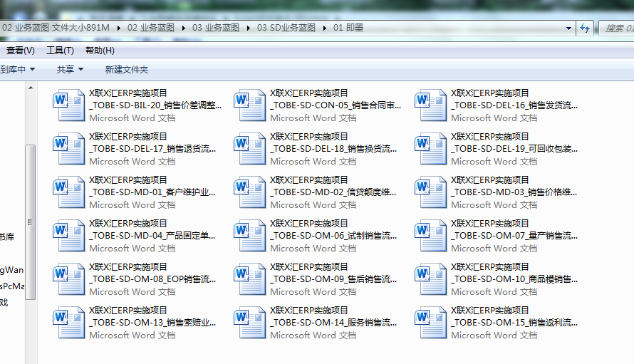Select the TOBE-SD-OM-10 商品模销售 Word icon
Viewport: 634px width, 364px height.
click(x=431, y=279)
